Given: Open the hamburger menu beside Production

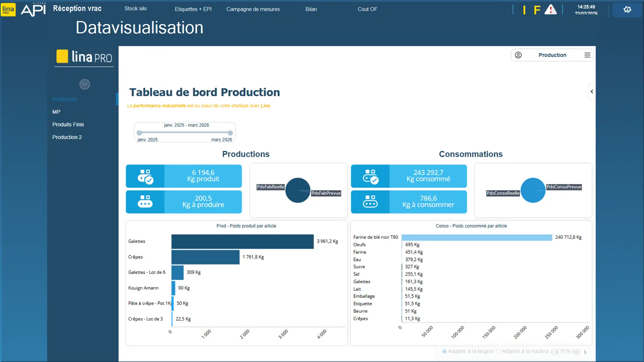Looking at the screenshot, I should 587,55.
